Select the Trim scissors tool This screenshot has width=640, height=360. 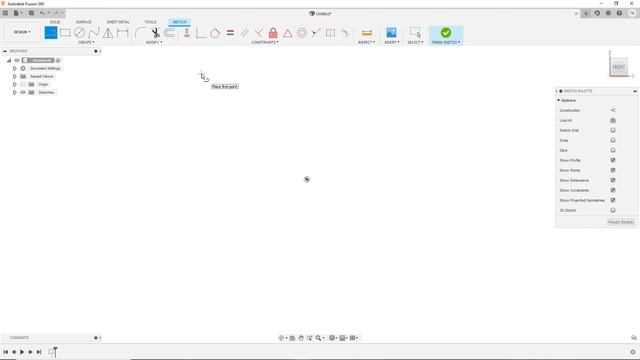[155, 33]
